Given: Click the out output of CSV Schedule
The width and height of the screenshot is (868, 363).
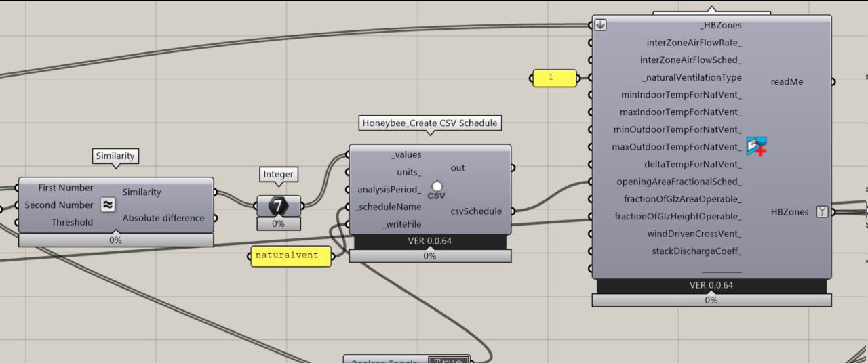Looking at the screenshot, I should coord(458,168).
